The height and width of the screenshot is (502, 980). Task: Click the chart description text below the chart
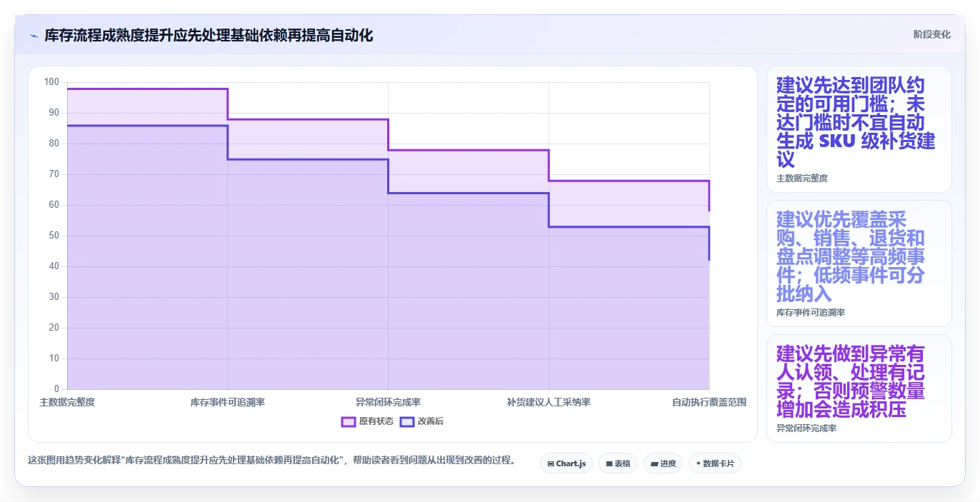tap(271, 460)
